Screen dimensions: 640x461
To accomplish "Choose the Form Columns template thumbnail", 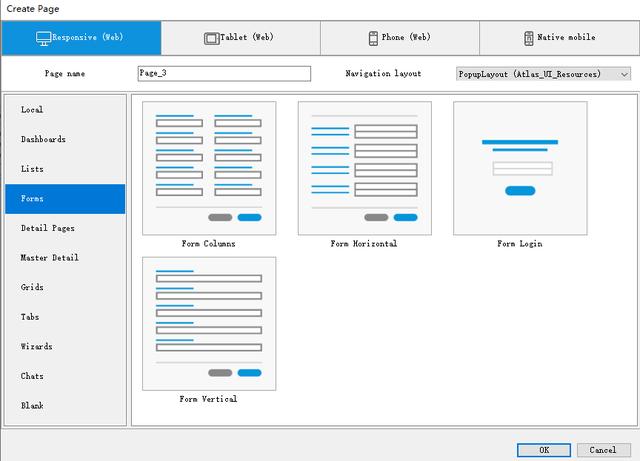I will click(209, 168).
